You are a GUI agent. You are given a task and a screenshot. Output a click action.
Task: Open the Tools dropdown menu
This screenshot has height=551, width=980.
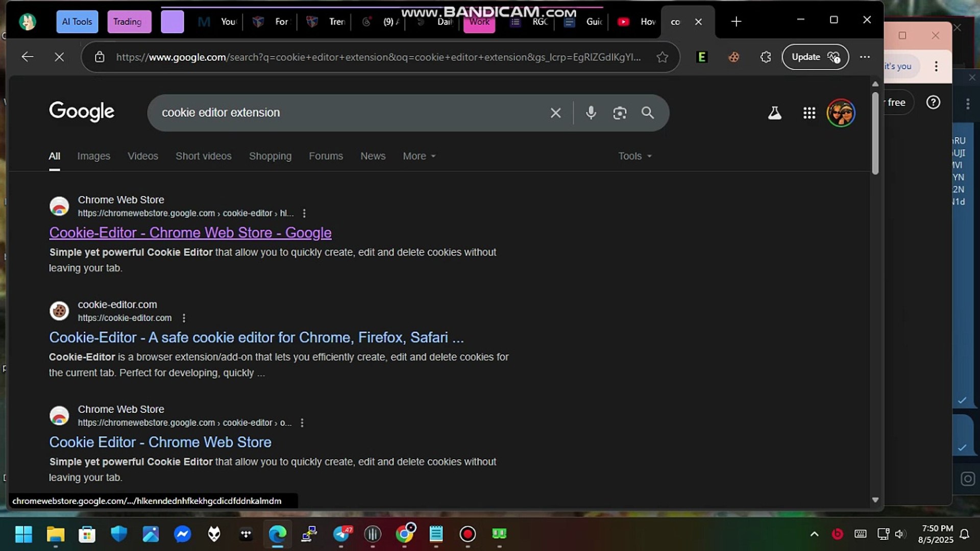pos(633,156)
